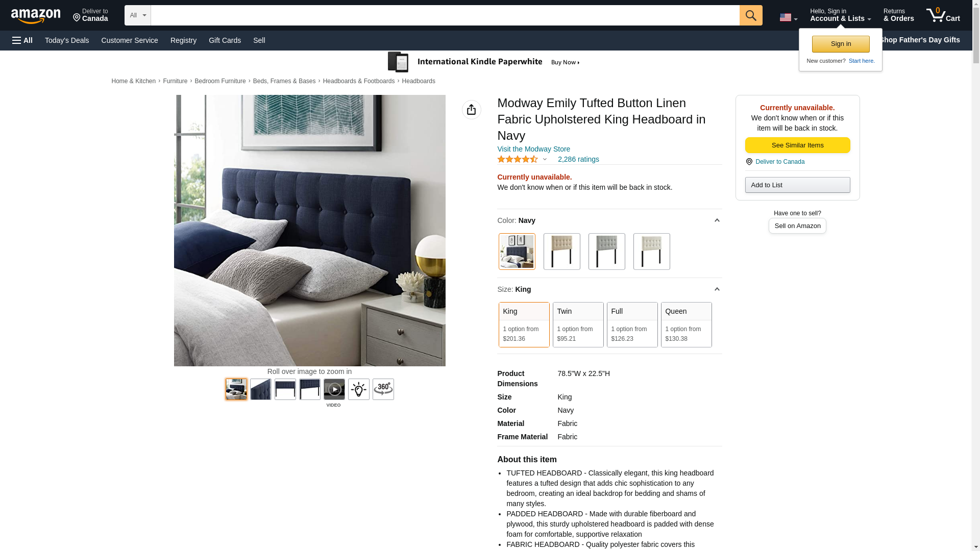Click the share icon beside product image

point(472,110)
